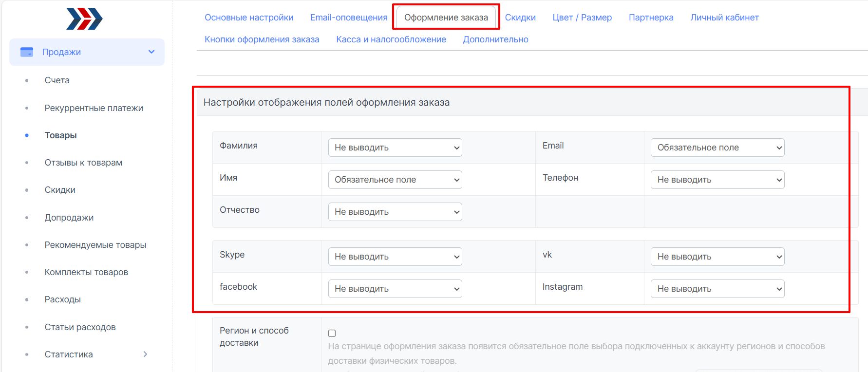Expand the Статистика submenu arrow
Viewport: 868px width, 372px height.
pos(145,354)
